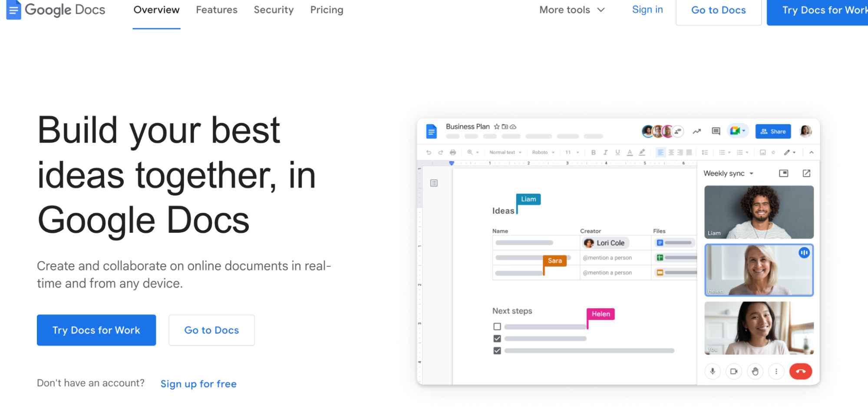
Task: Open the activity trend arrow icon
Action: pyautogui.click(x=697, y=131)
